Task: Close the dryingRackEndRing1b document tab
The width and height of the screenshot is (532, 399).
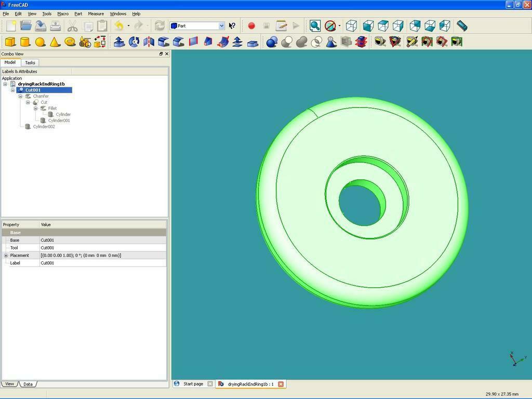Action: point(281,384)
